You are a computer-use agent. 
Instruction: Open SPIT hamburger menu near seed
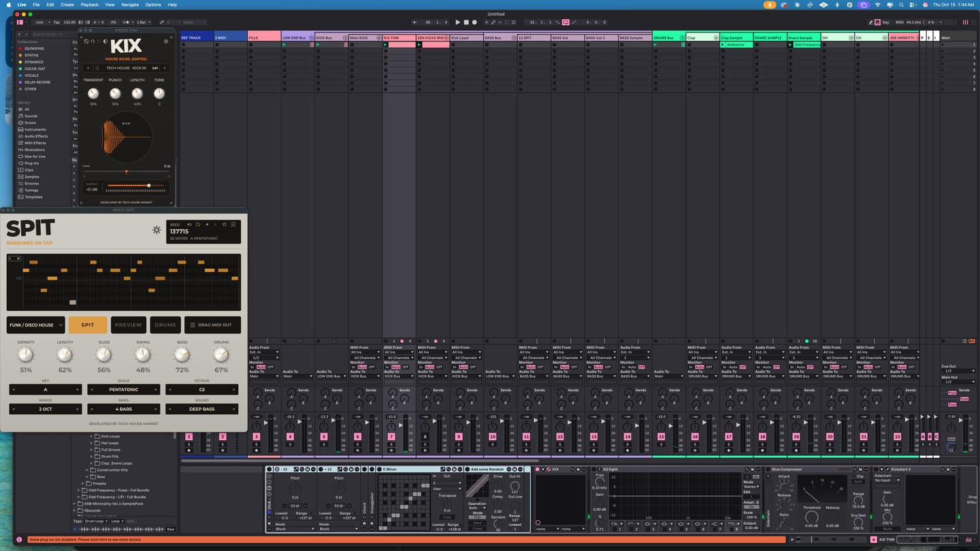(x=233, y=224)
